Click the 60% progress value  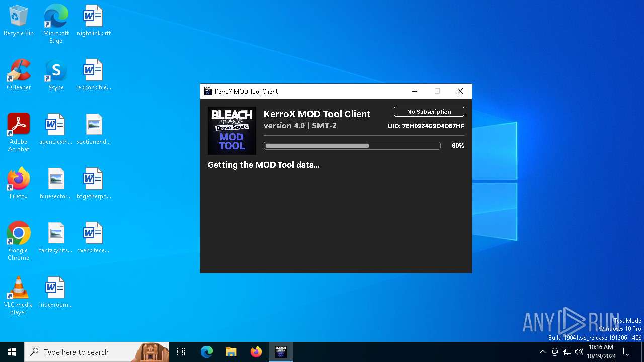458,146
